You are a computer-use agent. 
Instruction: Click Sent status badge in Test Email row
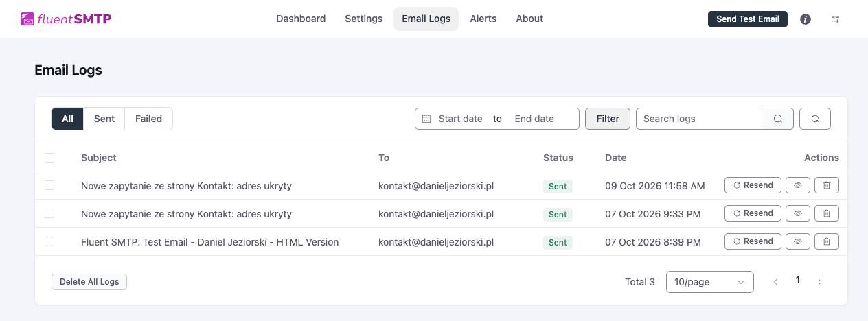[558, 243]
